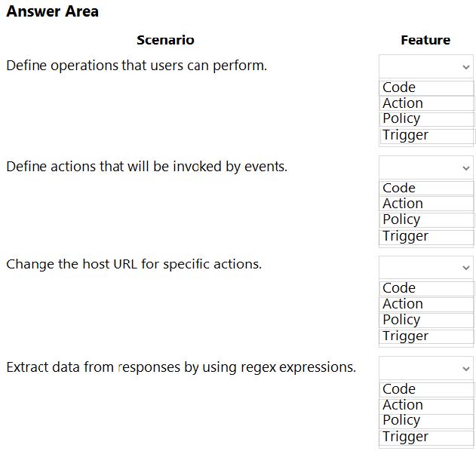Pick 'Policy' for the 'Extract data using regex' scenario

click(x=426, y=420)
